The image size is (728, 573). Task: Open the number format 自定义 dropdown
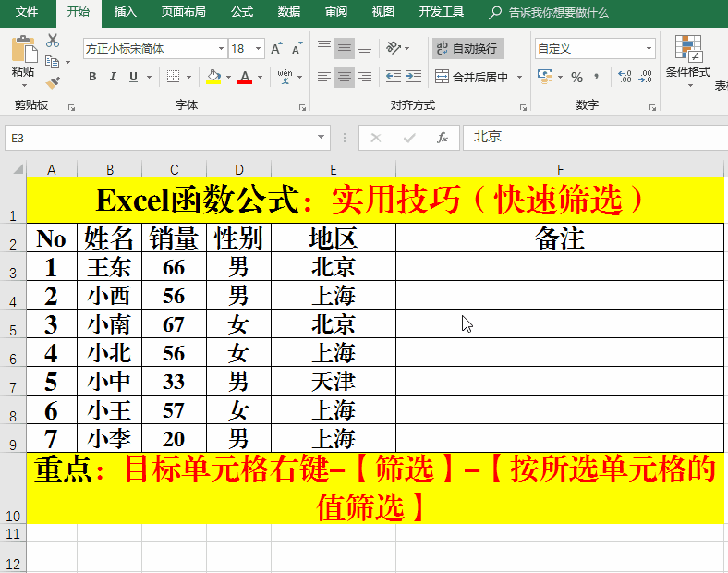(649, 49)
